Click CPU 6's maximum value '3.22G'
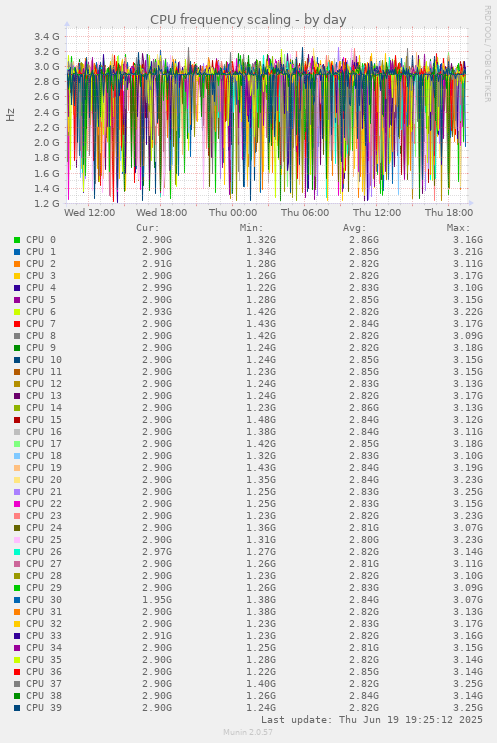 (468, 312)
